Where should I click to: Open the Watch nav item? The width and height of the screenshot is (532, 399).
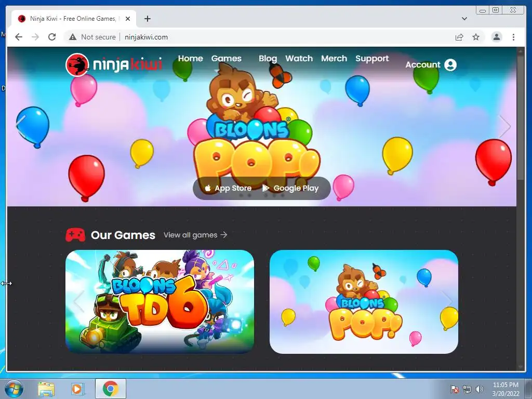299,58
